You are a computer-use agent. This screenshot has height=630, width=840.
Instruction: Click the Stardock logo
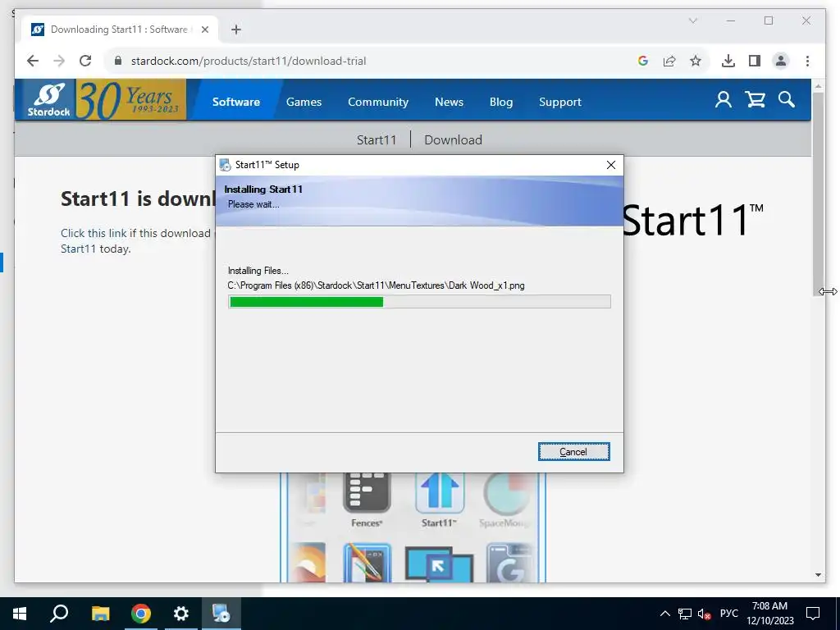coord(48,99)
